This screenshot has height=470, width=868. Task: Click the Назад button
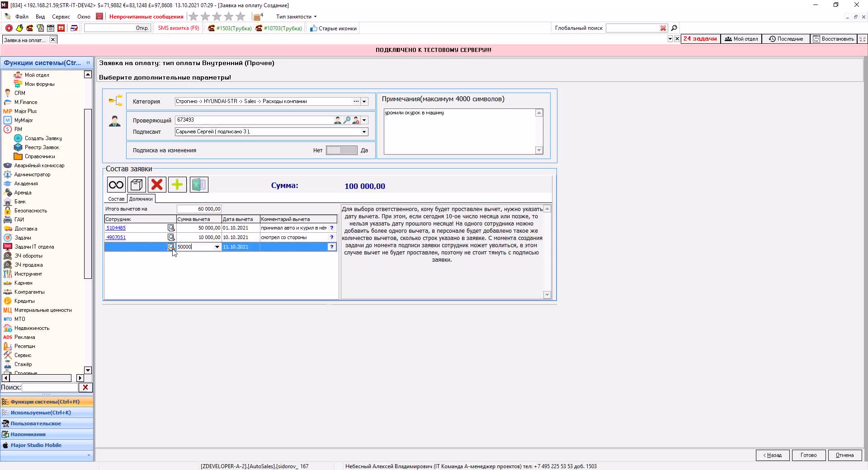(x=773, y=455)
